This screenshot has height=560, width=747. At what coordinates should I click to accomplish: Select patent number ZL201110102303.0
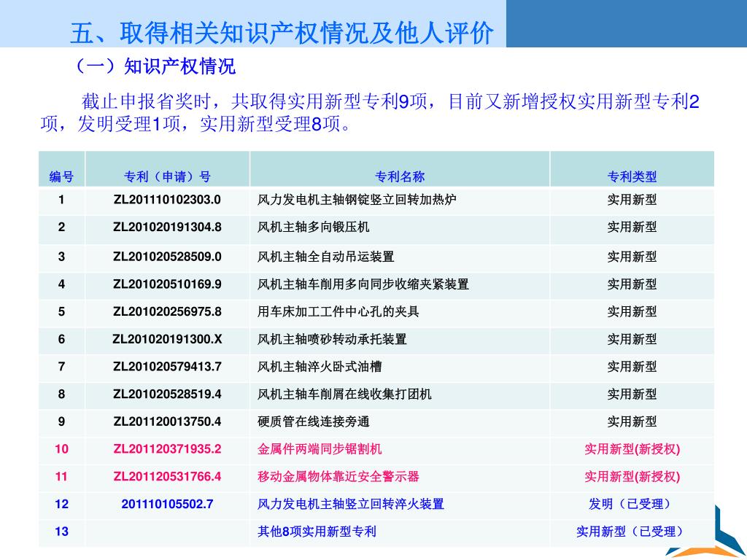pyautogui.click(x=167, y=200)
